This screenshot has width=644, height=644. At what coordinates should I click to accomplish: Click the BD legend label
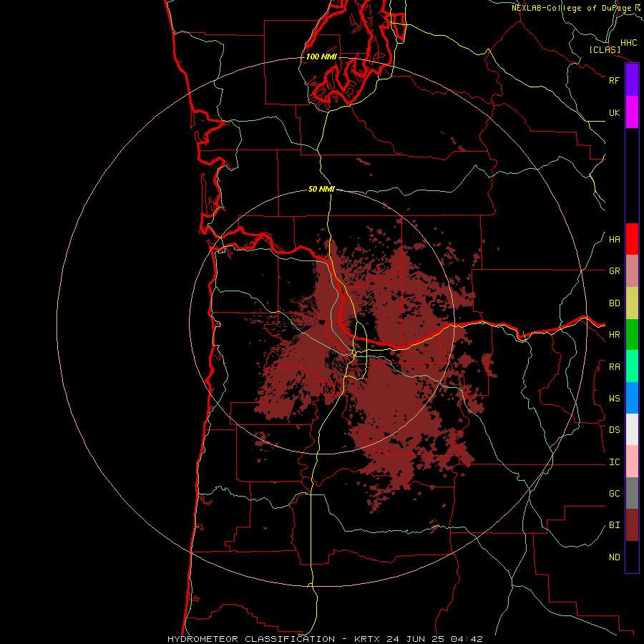614,303
